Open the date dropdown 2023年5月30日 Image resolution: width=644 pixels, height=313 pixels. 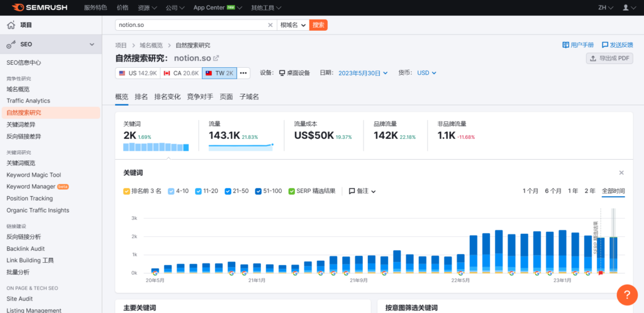(x=363, y=73)
